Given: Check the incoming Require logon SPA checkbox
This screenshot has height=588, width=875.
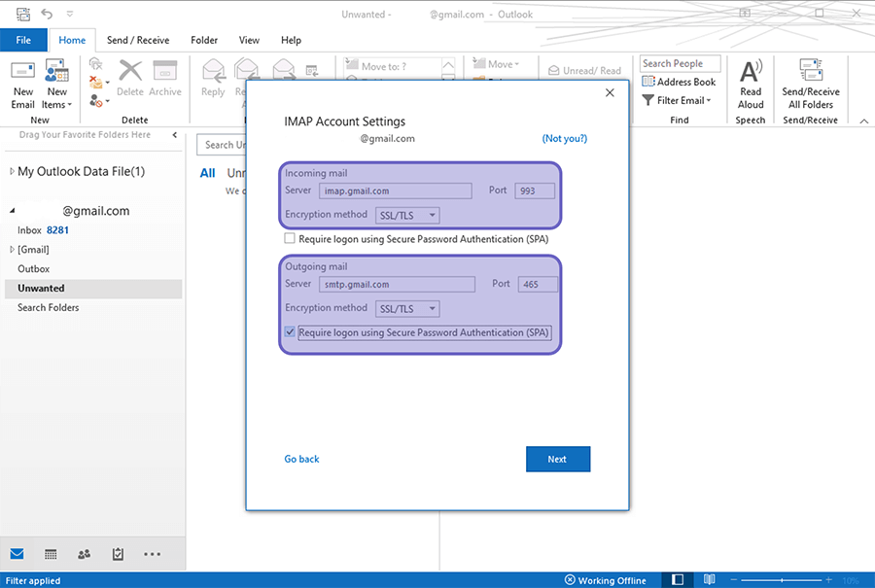Looking at the screenshot, I should click(x=290, y=238).
